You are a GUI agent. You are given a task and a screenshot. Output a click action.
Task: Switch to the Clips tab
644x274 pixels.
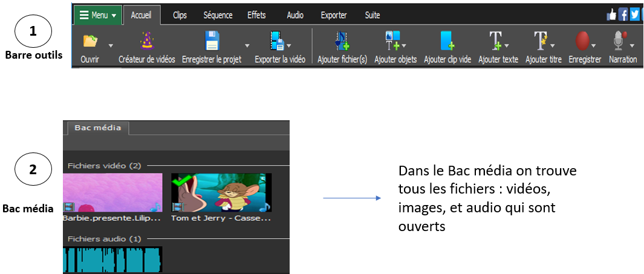click(180, 15)
